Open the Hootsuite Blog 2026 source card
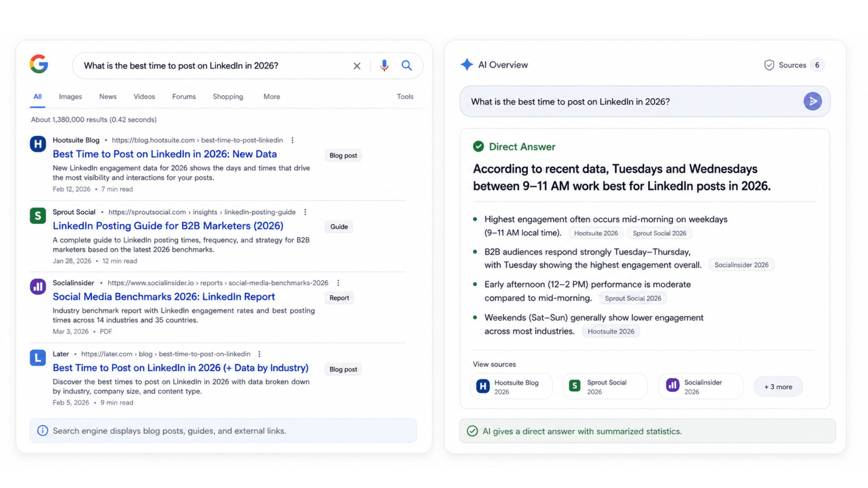 point(511,387)
